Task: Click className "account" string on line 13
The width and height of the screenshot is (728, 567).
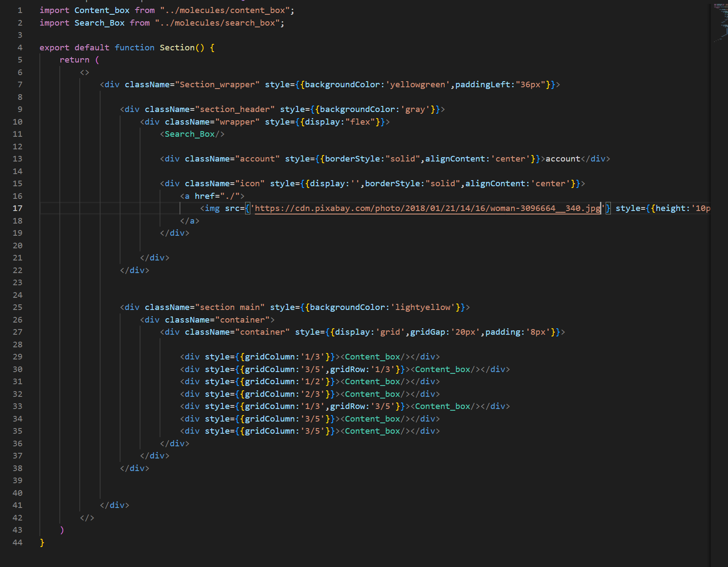Action: [257, 159]
